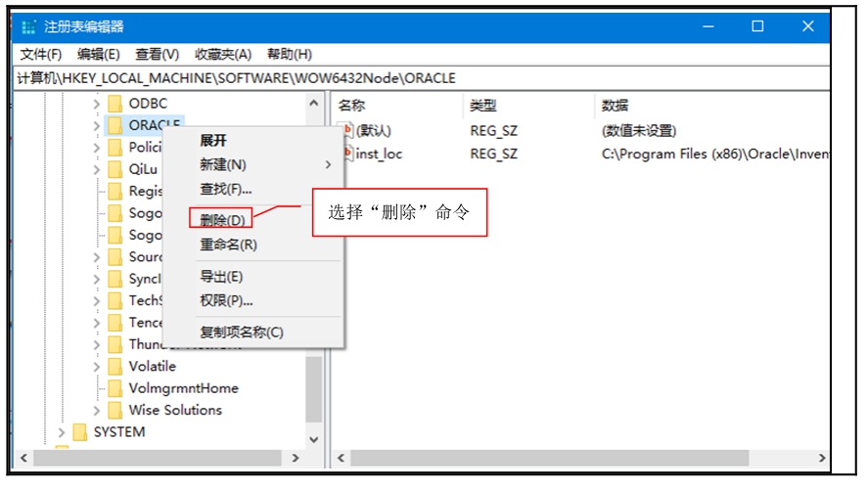Expand the Polici key chevron
This screenshot has width=868, height=489.
[x=96, y=148]
